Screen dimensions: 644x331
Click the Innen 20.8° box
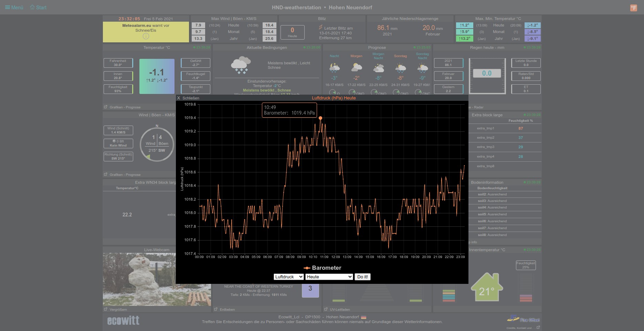coord(118,76)
